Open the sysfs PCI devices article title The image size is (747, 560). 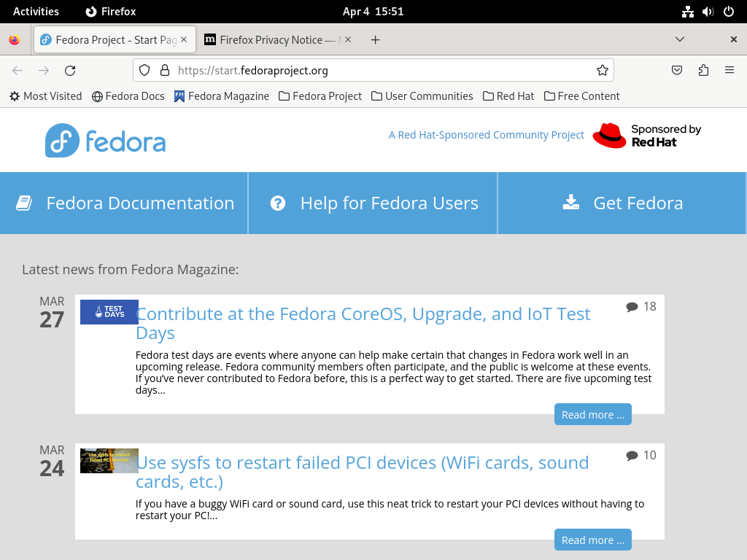[x=362, y=472]
